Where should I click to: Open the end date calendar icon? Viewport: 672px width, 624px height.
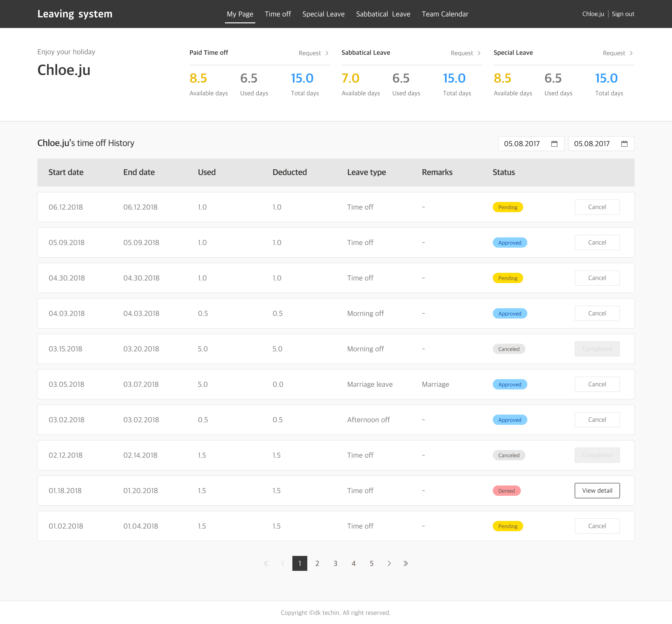point(624,143)
